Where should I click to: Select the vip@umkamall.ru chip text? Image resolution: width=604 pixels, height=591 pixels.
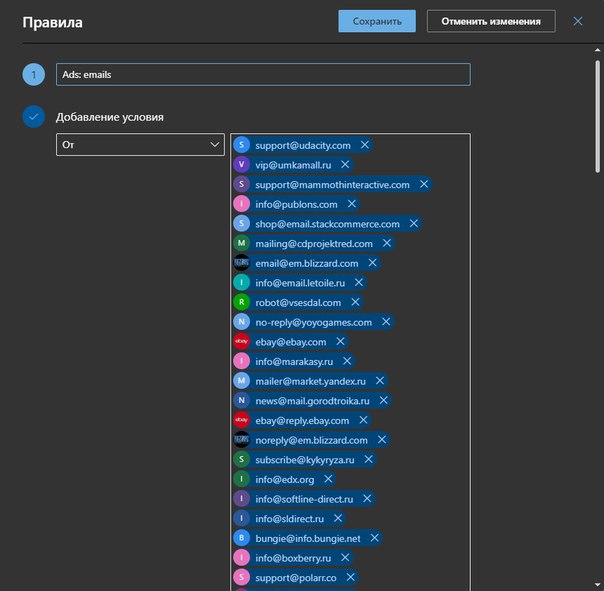293,165
